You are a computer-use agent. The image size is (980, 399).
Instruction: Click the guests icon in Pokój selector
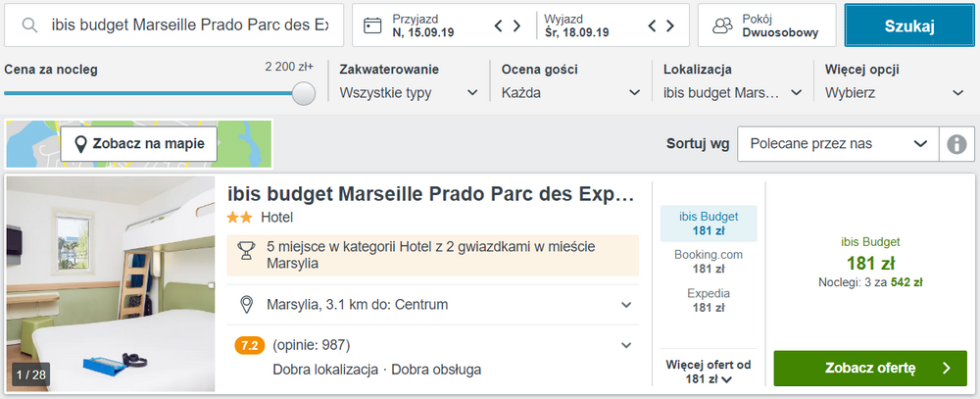[722, 25]
